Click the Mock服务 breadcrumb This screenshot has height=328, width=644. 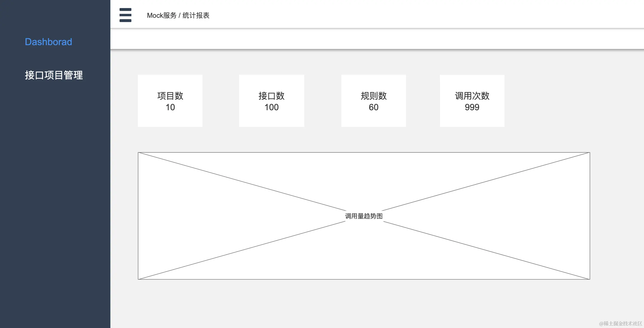click(162, 16)
